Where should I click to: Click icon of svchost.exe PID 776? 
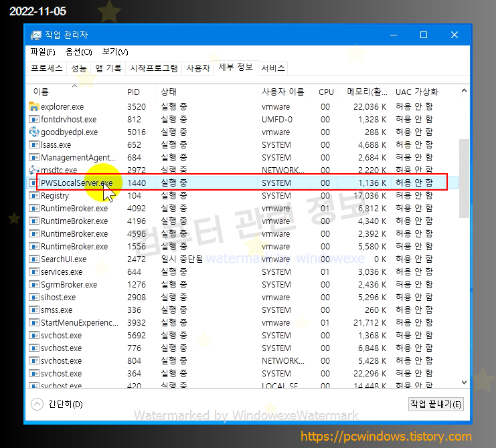pos(34,348)
